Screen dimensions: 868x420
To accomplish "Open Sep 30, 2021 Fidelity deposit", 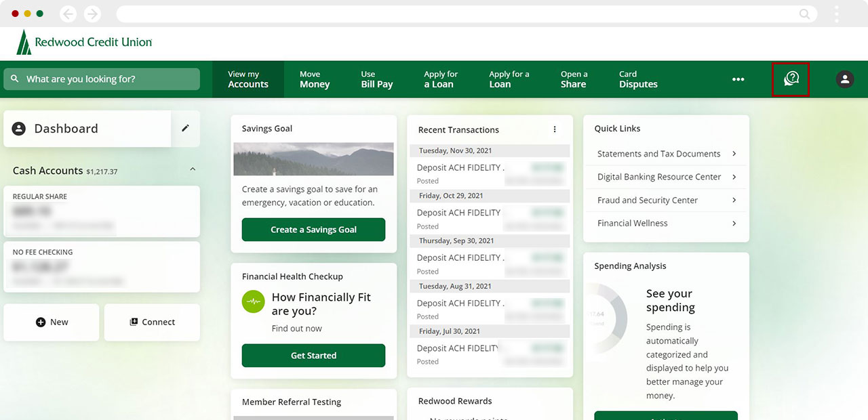I will tap(490, 264).
